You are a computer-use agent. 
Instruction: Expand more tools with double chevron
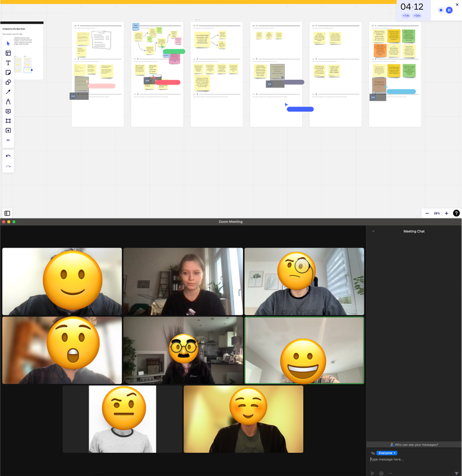(8, 140)
